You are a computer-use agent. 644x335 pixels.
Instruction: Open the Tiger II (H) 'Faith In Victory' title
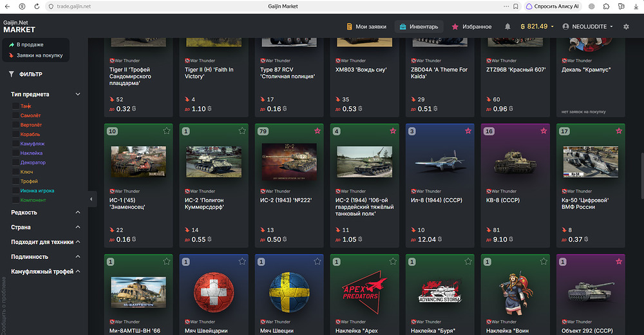point(209,73)
